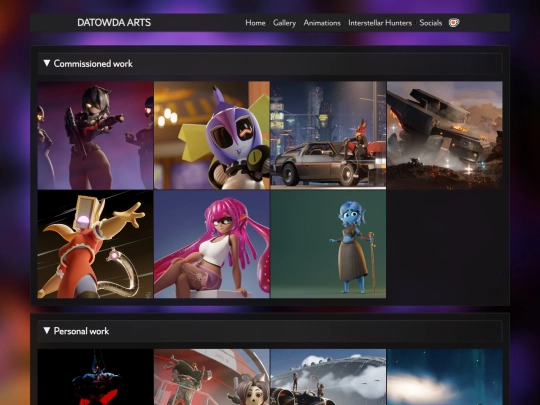The image size is (540, 405).
Task: Navigate to Animations
Action: [322, 23]
